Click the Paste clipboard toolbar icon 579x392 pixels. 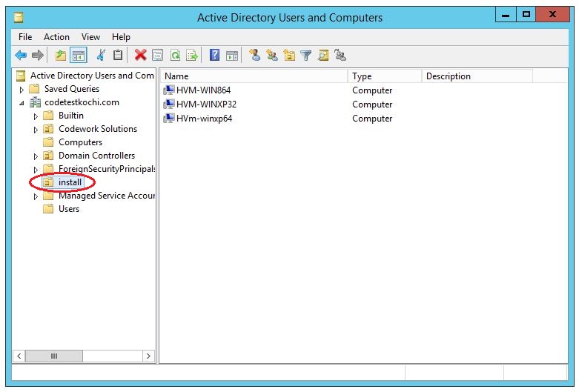(x=118, y=56)
